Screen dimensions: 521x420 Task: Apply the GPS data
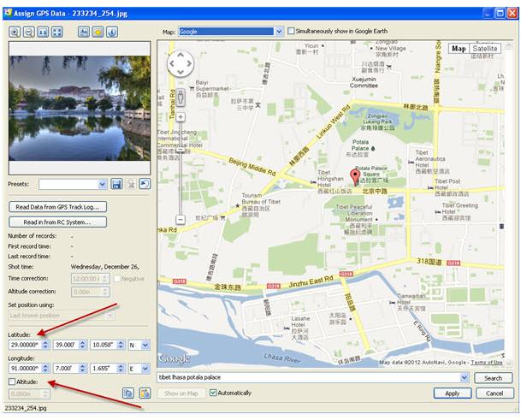(x=453, y=393)
